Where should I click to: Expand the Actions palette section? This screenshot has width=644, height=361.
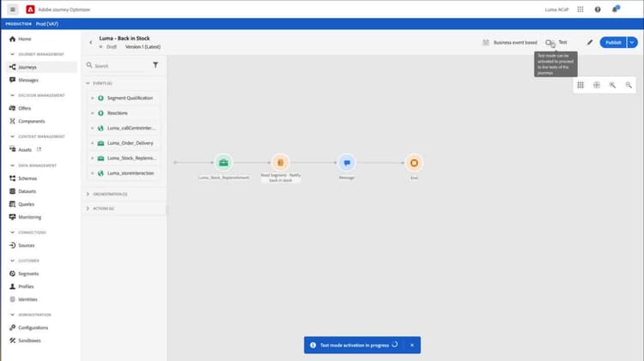click(x=88, y=208)
